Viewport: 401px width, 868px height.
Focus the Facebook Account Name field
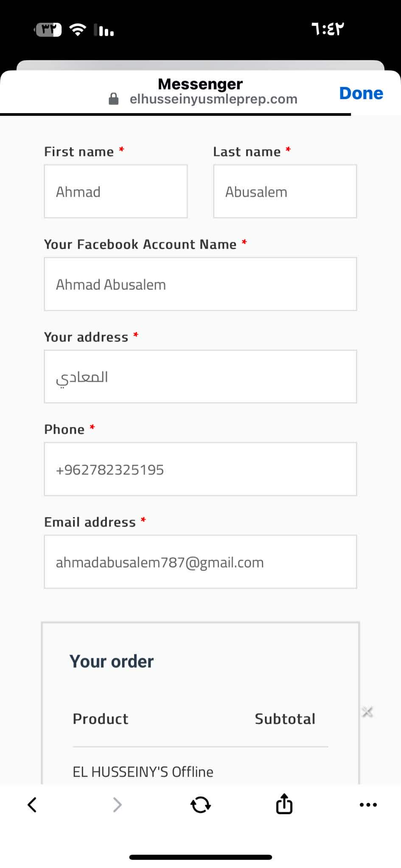tap(200, 284)
